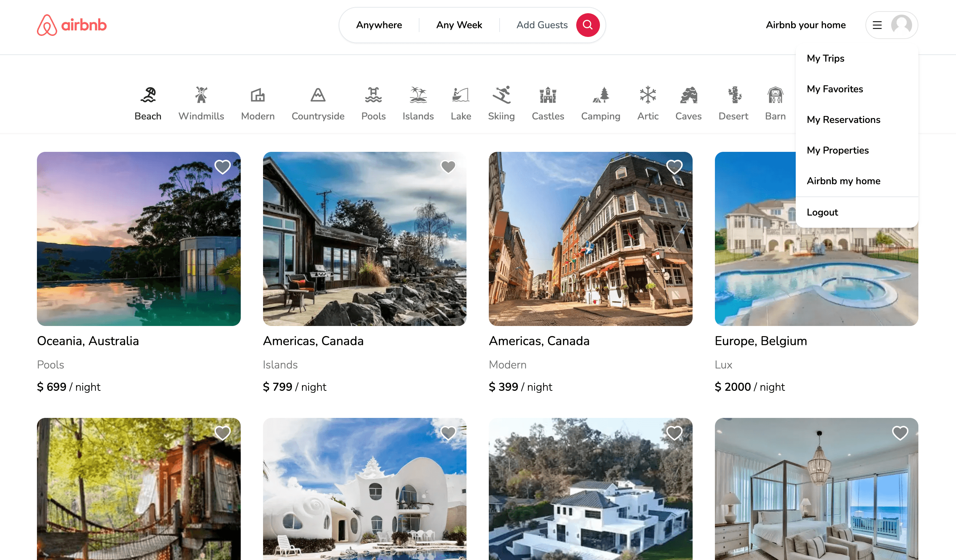
Task: Click My Trips menu item
Action: pyautogui.click(x=825, y=59)
